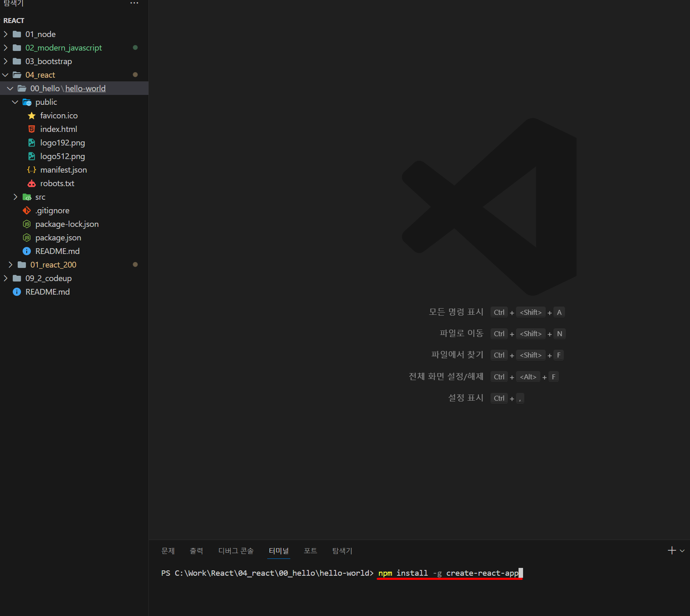The width and height of the screenshot is (690, 616).
Task: Switch to the 문제 panel tab
Action: [x=168, y=551]
